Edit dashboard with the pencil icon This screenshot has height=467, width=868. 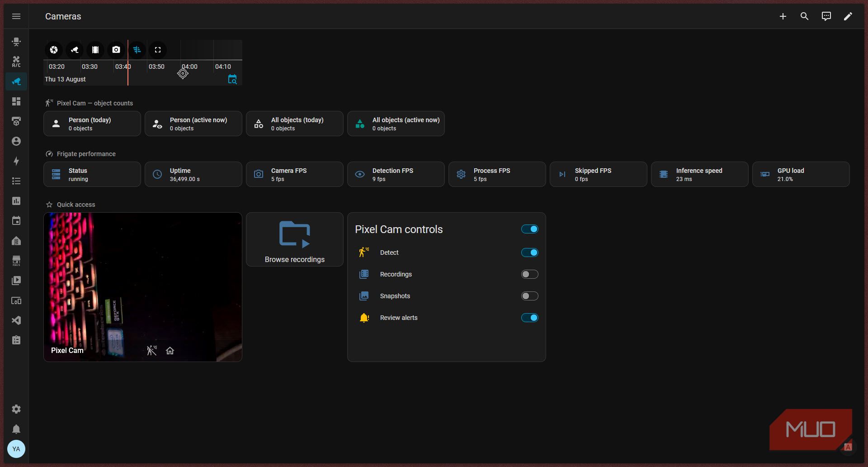pyautogui.click(x=848, y=16)
